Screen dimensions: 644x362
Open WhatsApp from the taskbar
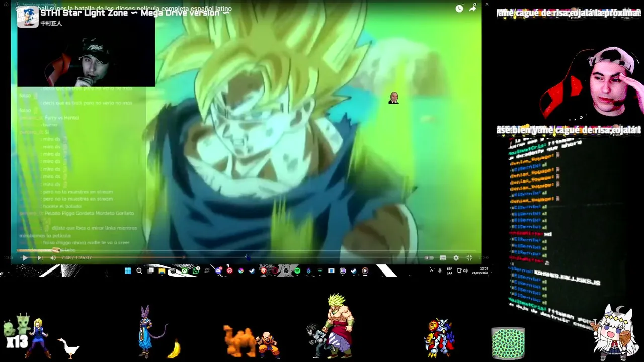(x=196, y=271)
